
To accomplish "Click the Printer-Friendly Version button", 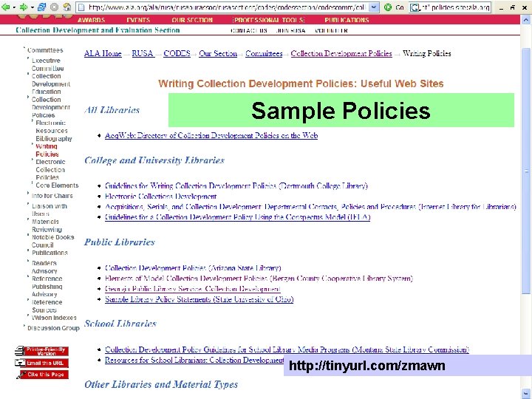I will coord(41,351).
